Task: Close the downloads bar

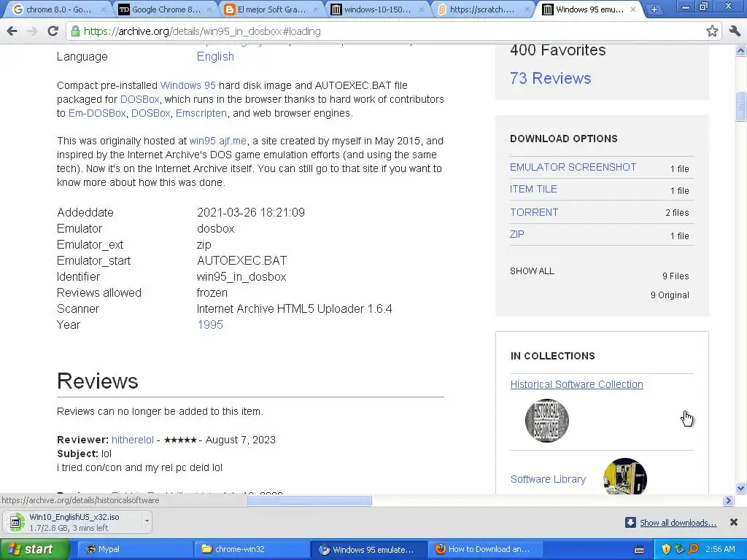Action: click(x=734, y=522)
